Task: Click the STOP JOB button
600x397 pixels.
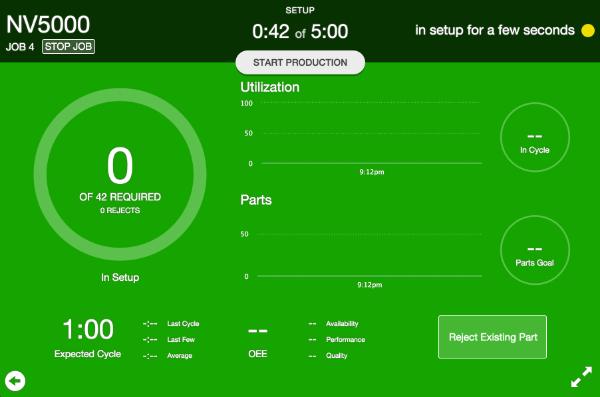Action: click(68, 47)
